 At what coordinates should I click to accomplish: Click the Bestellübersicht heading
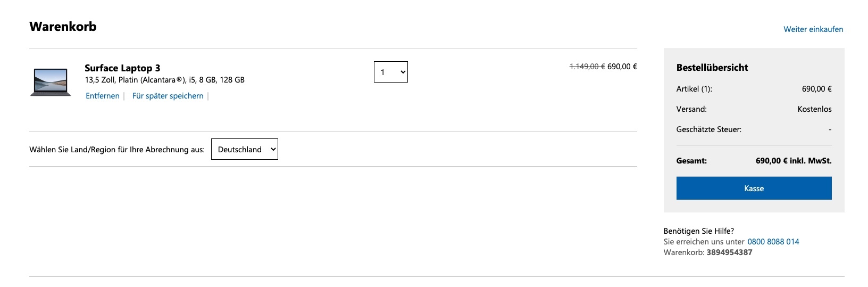pyautogui.click(x=712, y=68)
